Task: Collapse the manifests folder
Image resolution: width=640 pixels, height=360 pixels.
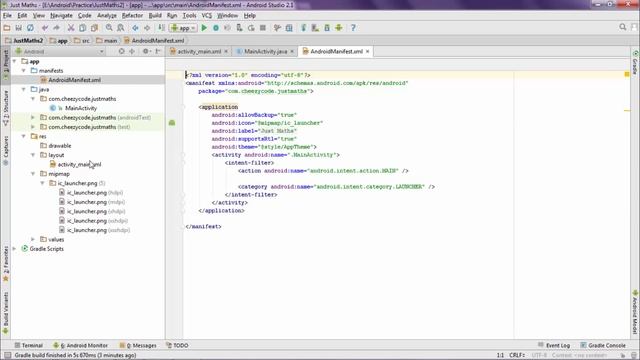Action: (x=24, y=71)
